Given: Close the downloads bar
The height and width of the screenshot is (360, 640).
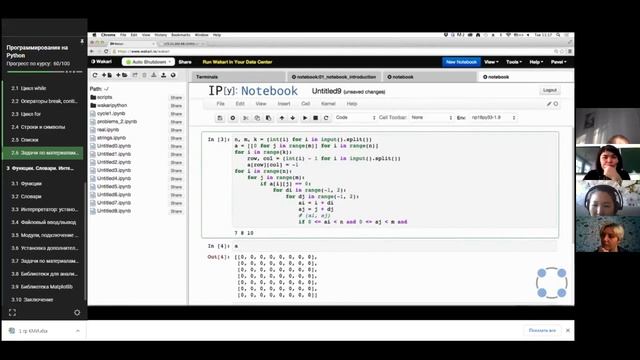Looking at the screenshot, I should tap(568, 331).
